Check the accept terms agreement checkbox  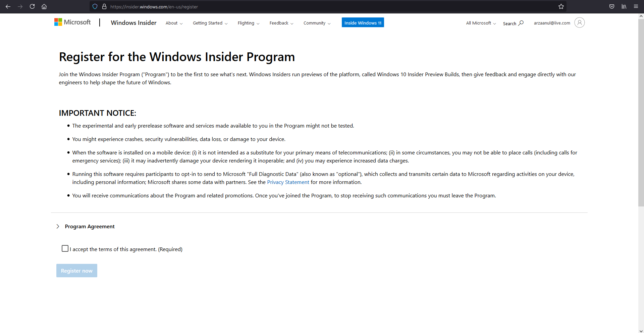65,248
